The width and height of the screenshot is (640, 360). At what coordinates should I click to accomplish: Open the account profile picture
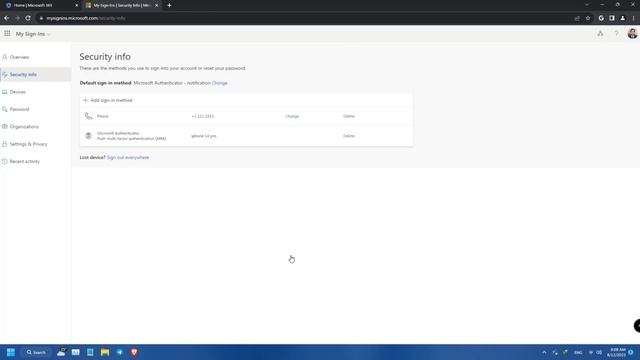[632, 34]
